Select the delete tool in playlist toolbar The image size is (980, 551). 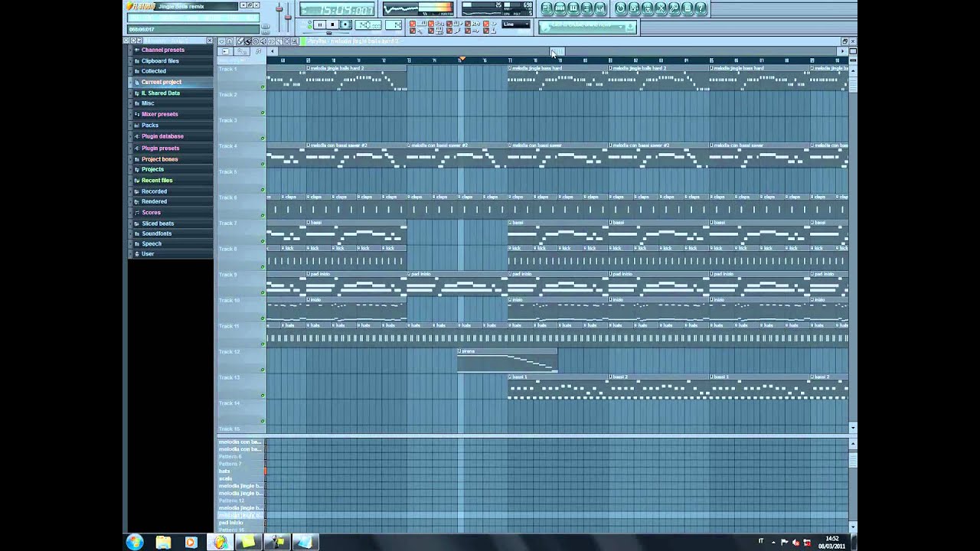pyautogui.click(x=256, y=41)
